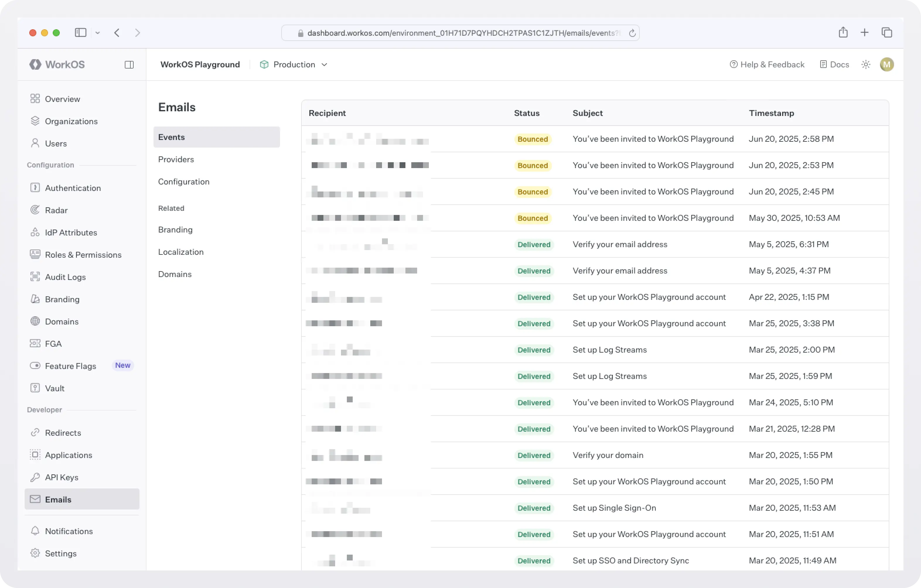Select the Configuration emails tab
921x588 pixels.
point(184,182)
